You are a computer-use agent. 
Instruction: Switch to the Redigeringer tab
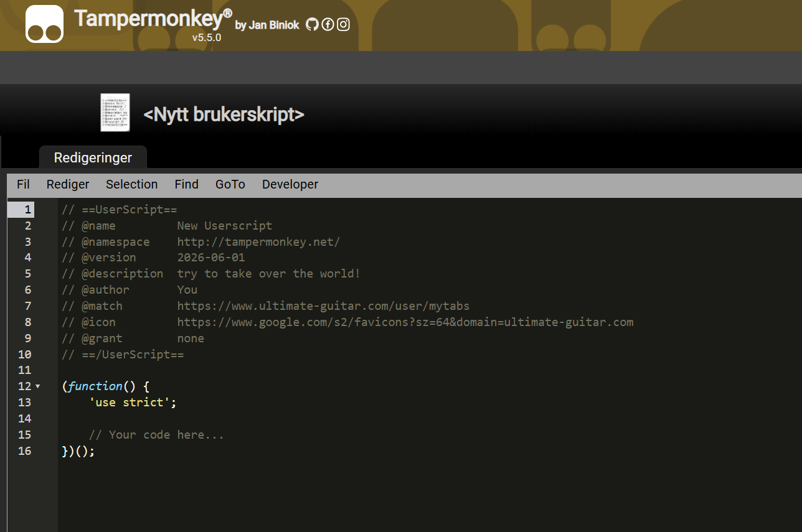coord(93,157)
